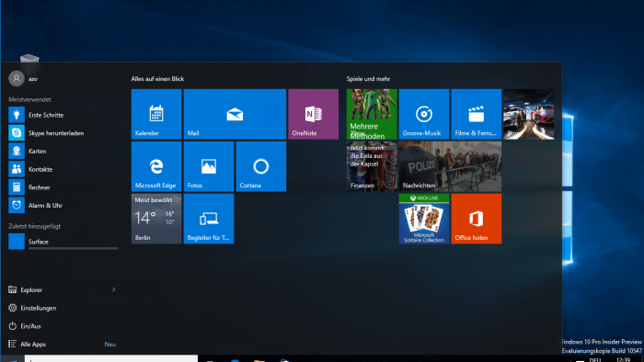
Task: Click the taskbar clock
Action: coord(623,359)
